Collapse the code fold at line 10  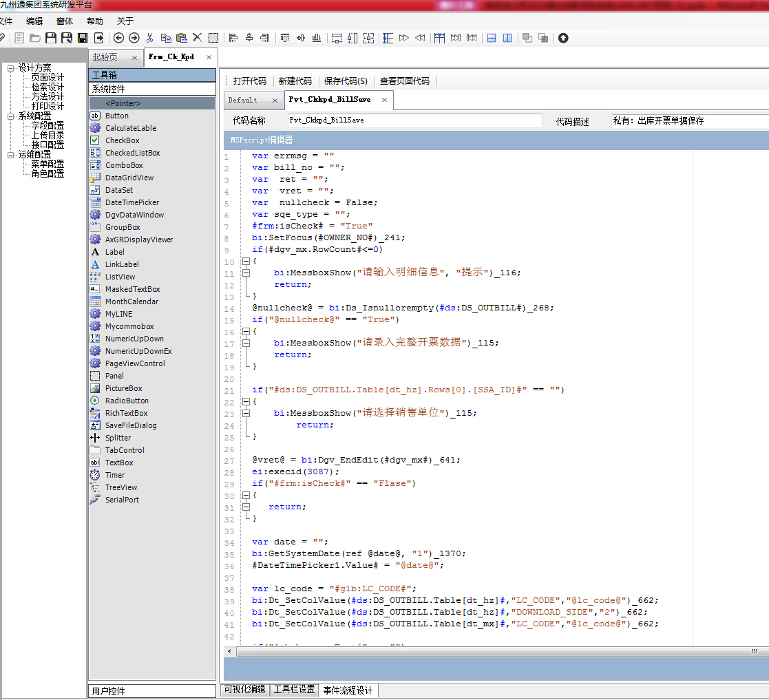point(245,262)
